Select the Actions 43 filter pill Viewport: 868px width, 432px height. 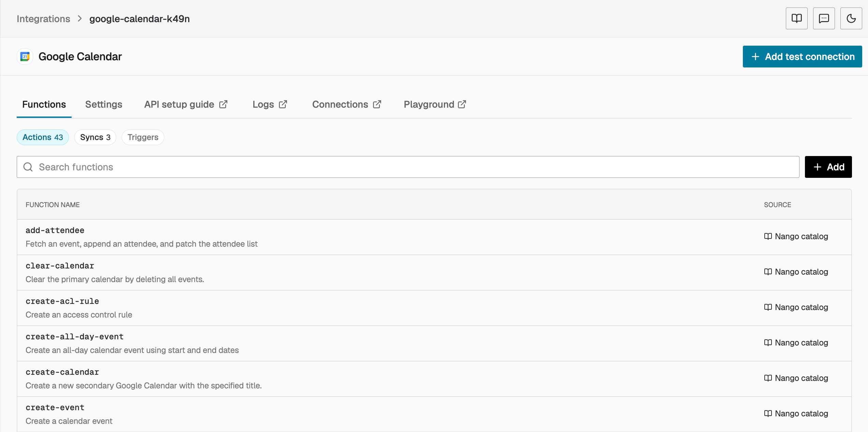pyautogui.click(x=43, y=137)
